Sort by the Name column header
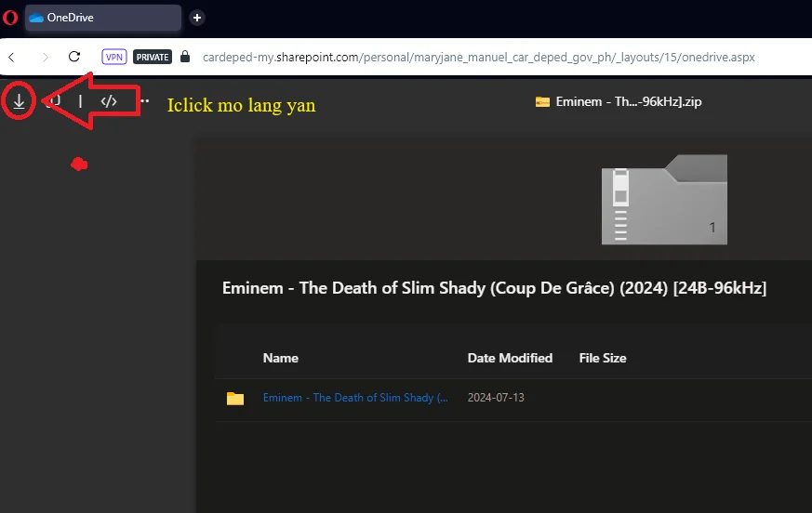This screenshot has height=513, width=812. point(281,358)
